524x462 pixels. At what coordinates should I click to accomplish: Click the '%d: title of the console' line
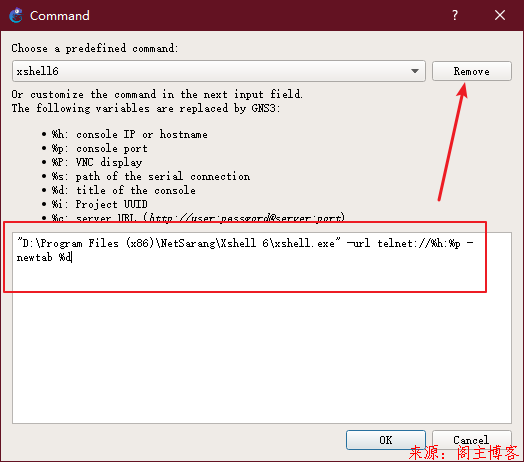click(123, 191)
